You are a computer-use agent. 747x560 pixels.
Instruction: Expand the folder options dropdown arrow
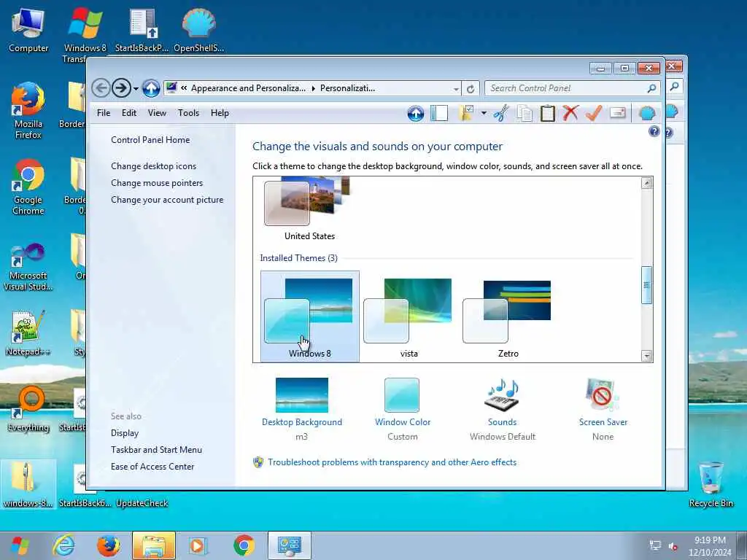484,113
